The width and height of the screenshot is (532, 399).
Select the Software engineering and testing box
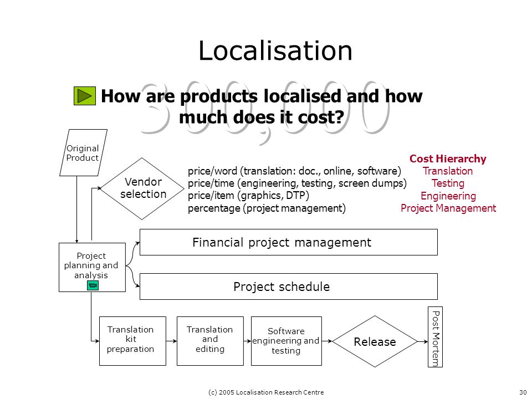287,341
